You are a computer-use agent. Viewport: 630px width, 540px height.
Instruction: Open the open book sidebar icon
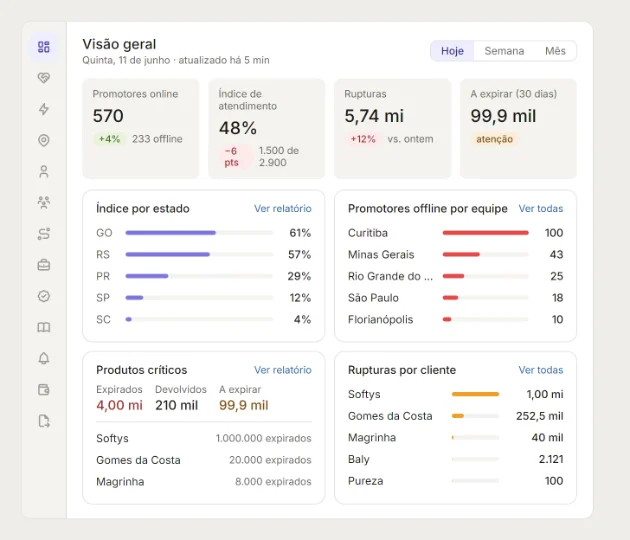tap(44, 327)
